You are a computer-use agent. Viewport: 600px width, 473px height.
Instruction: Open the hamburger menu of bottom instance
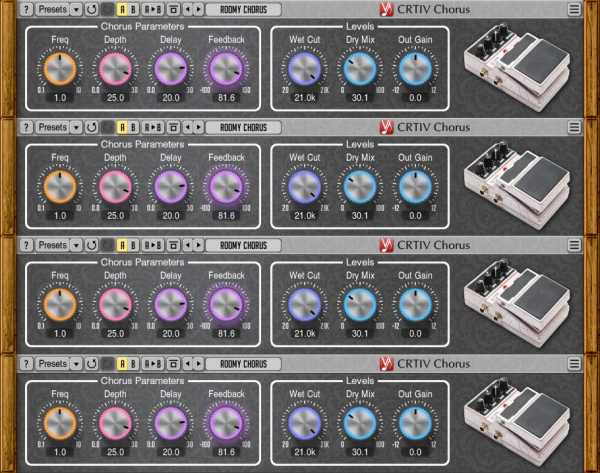[574, 364]
